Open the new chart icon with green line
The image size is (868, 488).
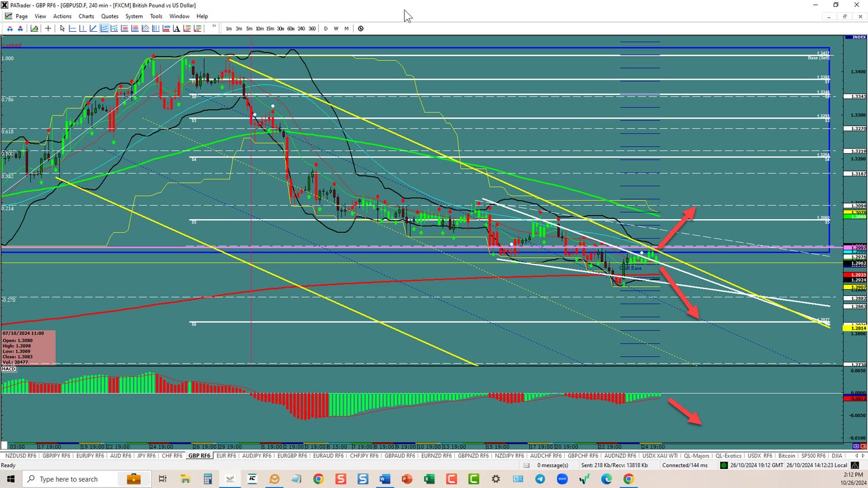point(35,28)
